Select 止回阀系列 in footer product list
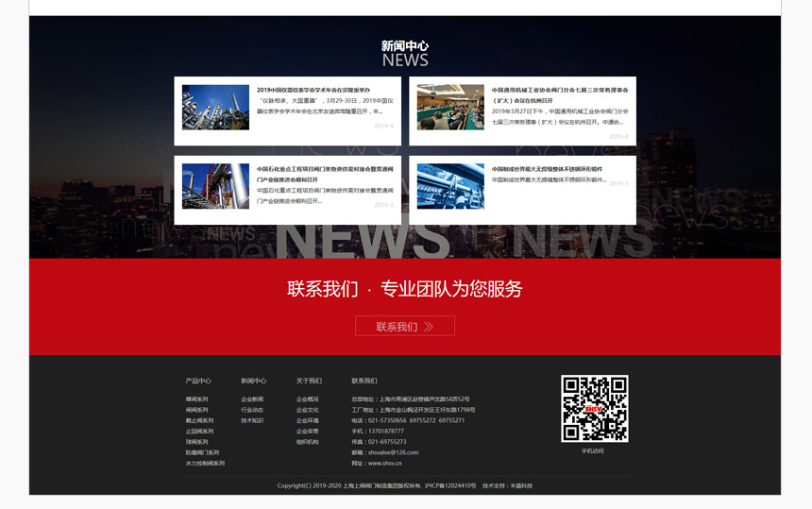This screenshot has height=509, width=812. tap(199, 432)
